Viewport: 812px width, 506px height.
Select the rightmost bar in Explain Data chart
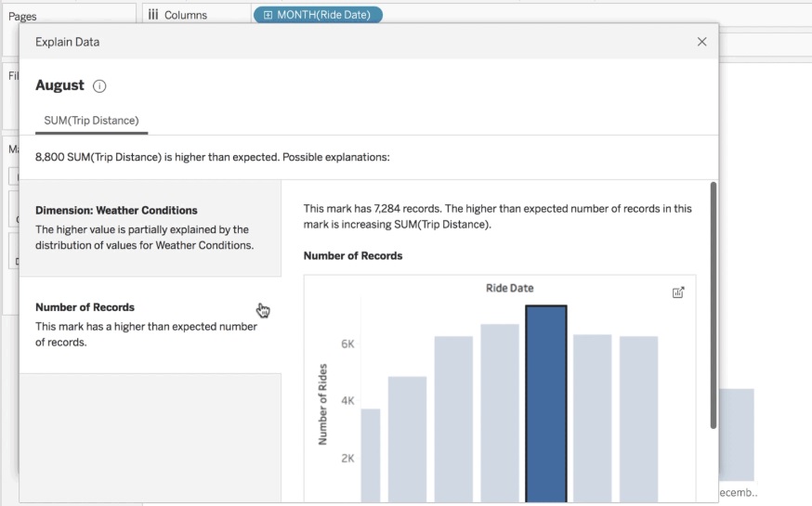(x=638, y=418)
